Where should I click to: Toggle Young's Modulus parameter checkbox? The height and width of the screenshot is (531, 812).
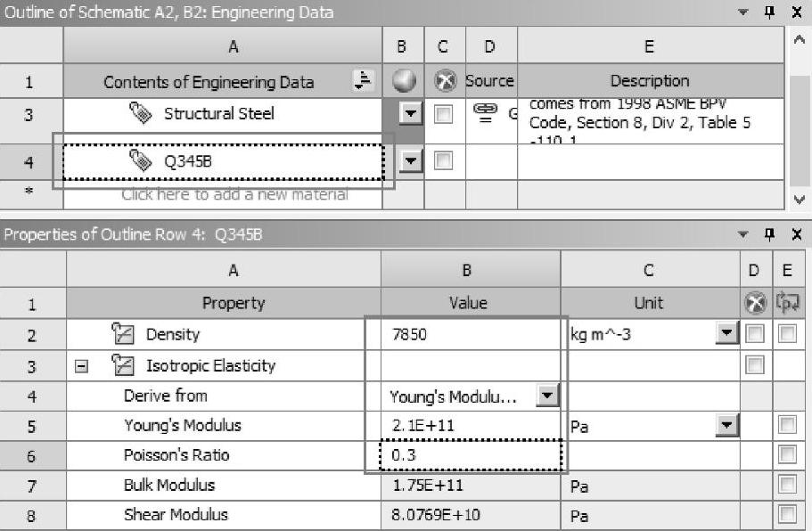coord(787,425)
